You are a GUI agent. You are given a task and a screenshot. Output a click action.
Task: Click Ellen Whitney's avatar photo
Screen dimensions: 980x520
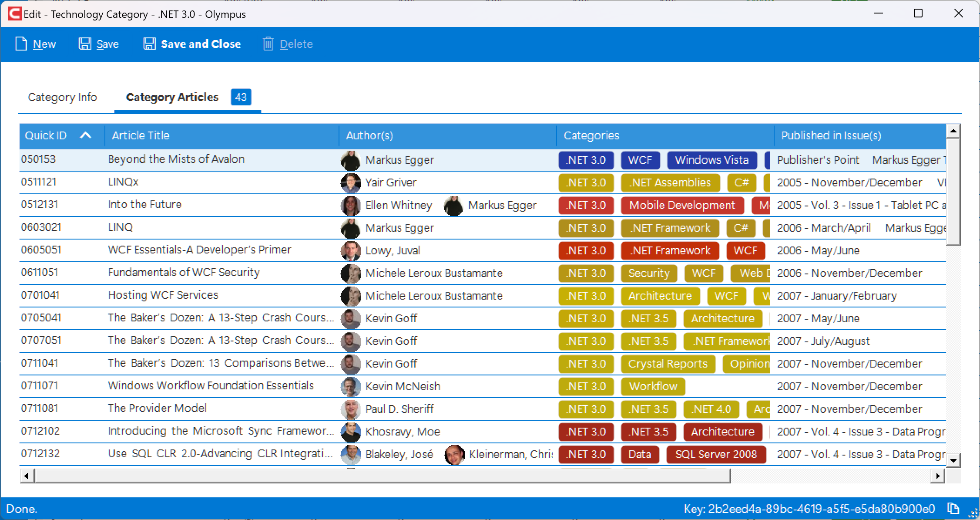pos(351,205)
